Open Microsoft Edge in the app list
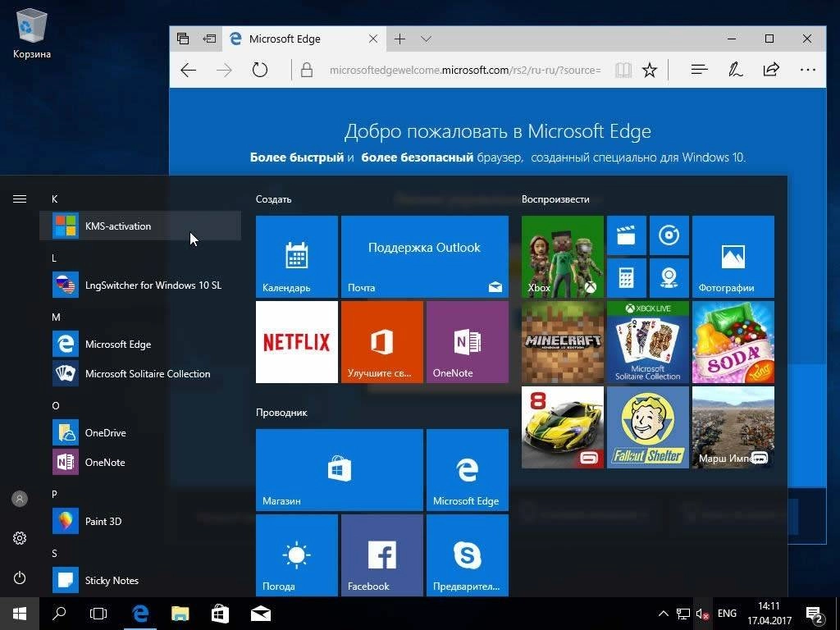The width and height of the screenshot is (840, 630). point(140,344)
